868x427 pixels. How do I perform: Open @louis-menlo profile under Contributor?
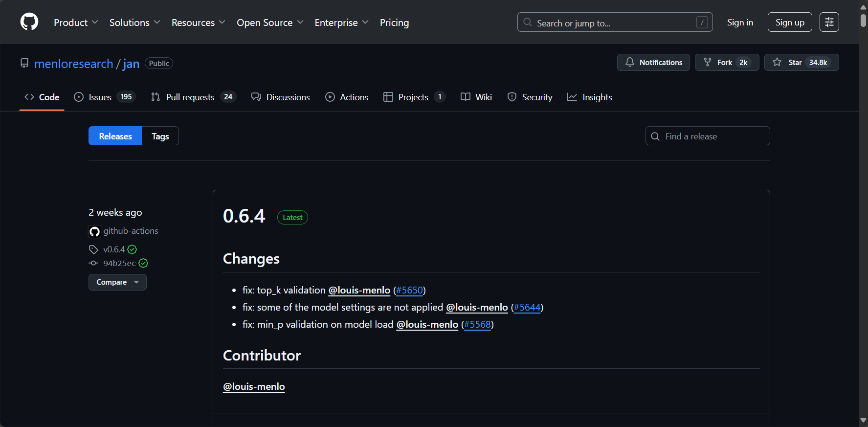coord(254,386)
